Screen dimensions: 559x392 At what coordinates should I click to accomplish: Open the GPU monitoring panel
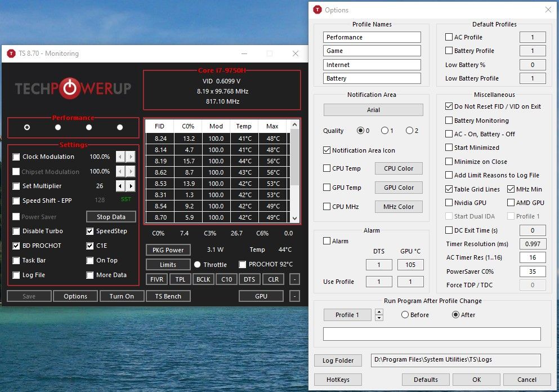pos(261,295)
